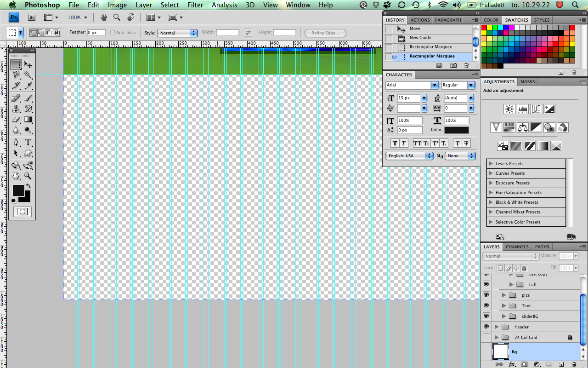Add a Levels adjustment layer

[x=523, y=109]
